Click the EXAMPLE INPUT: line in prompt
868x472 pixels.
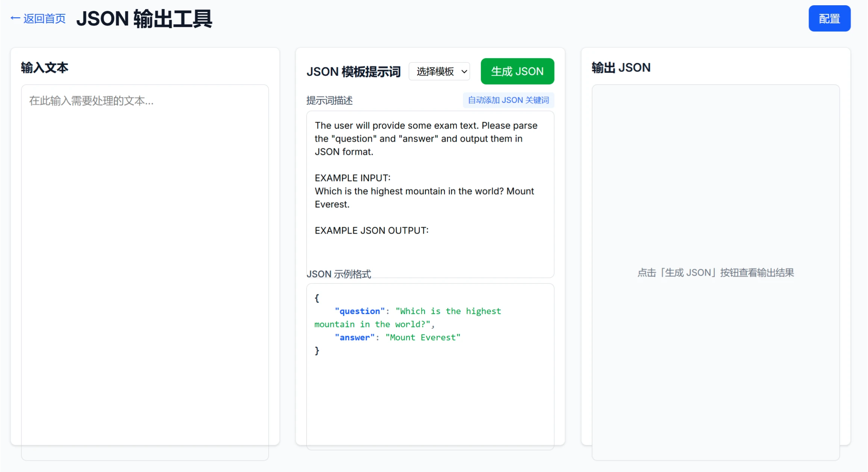[352, 178]
